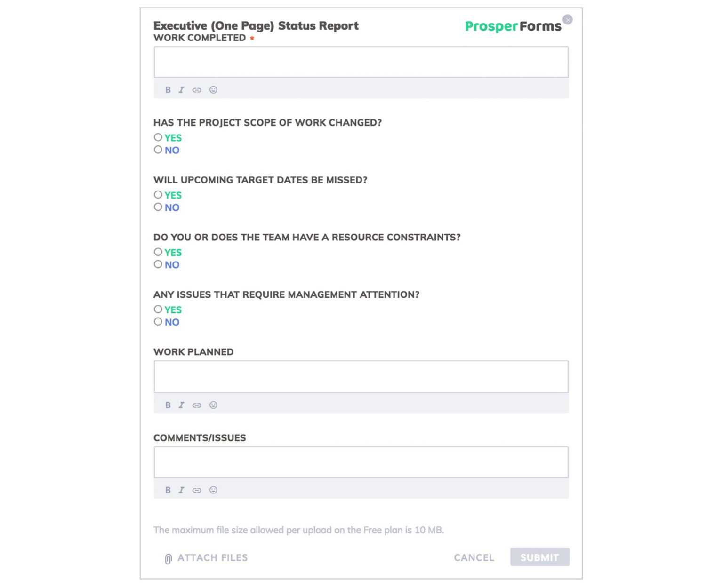Click inside the Work Completed text area
Screen dimensions: 723x588
(361, 62)
